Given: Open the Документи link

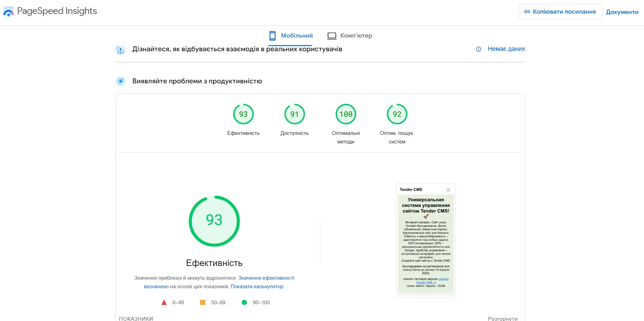Looking at the screenshot, I should [x=622, y=12].
